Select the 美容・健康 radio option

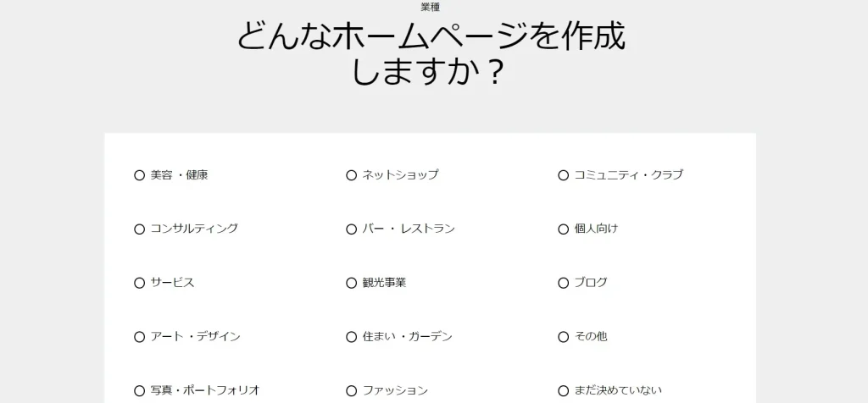tap(140, 175)
